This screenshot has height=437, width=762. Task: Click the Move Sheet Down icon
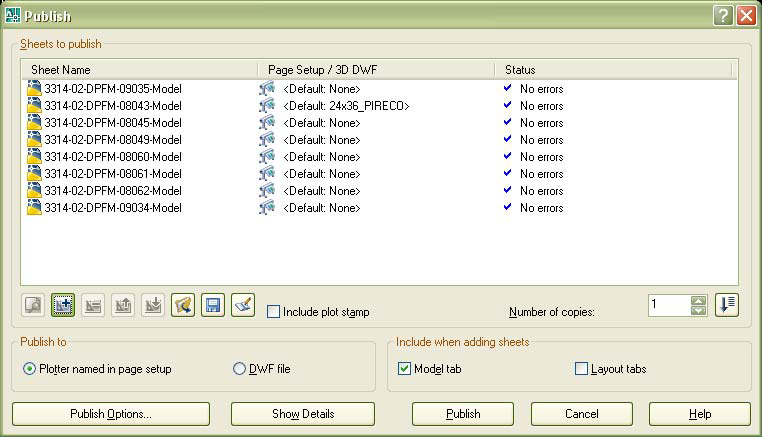[x=153, y=305]
